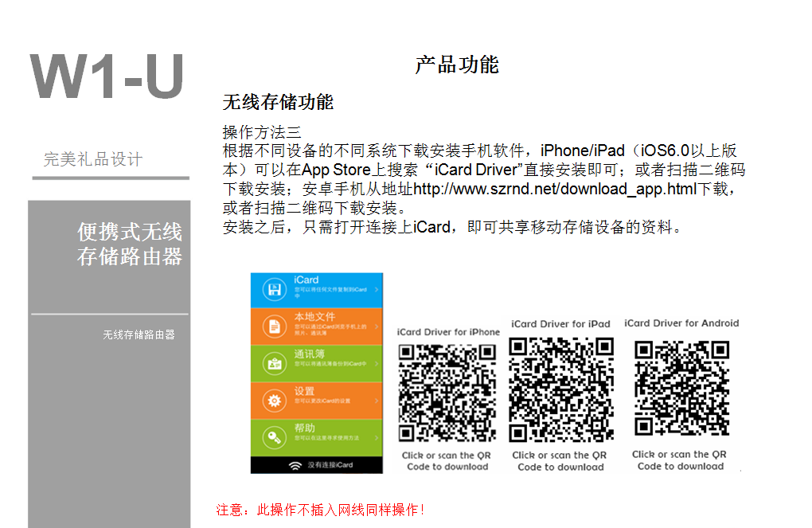Click the 安装之后 instruction sentence
The image size is (812, 528).
(452, 227)
